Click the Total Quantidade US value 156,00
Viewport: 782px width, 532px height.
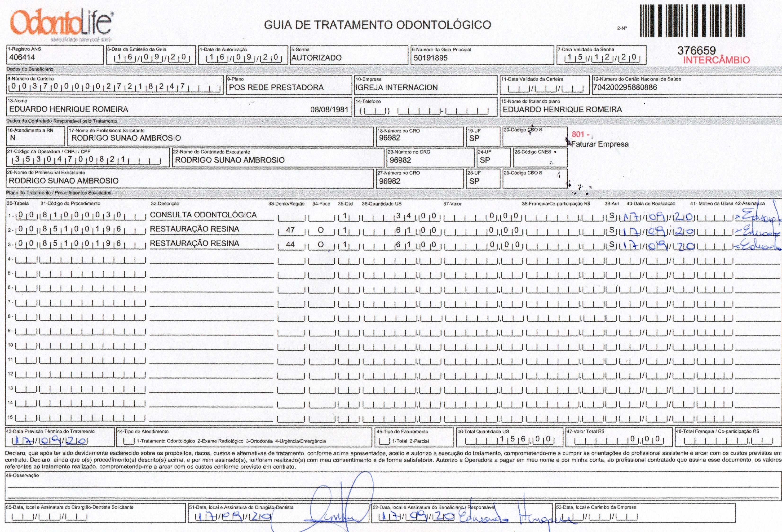pos(525,439)
